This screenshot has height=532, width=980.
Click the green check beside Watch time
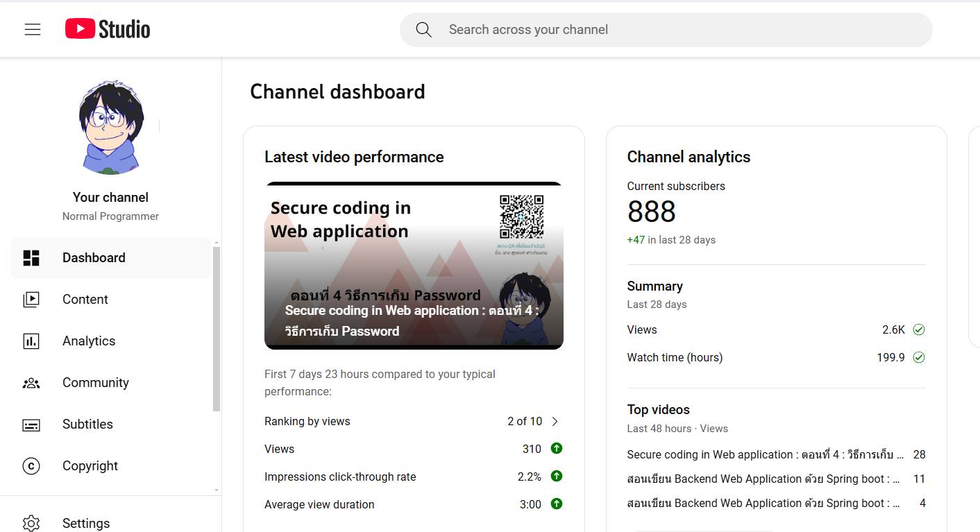pos(919,357)
